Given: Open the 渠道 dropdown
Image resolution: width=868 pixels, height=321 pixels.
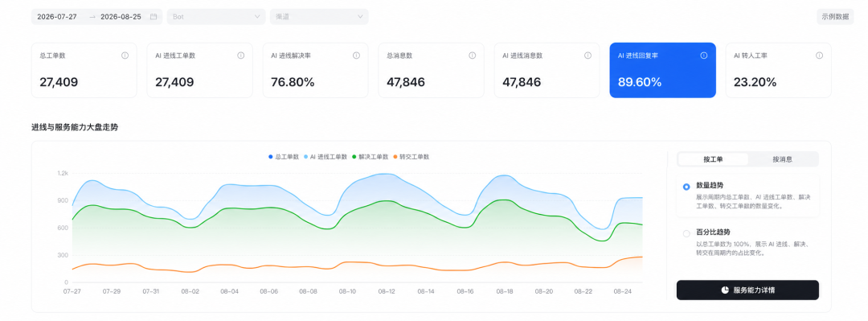Looking at the screenshot, I should (x=319, y=17).
